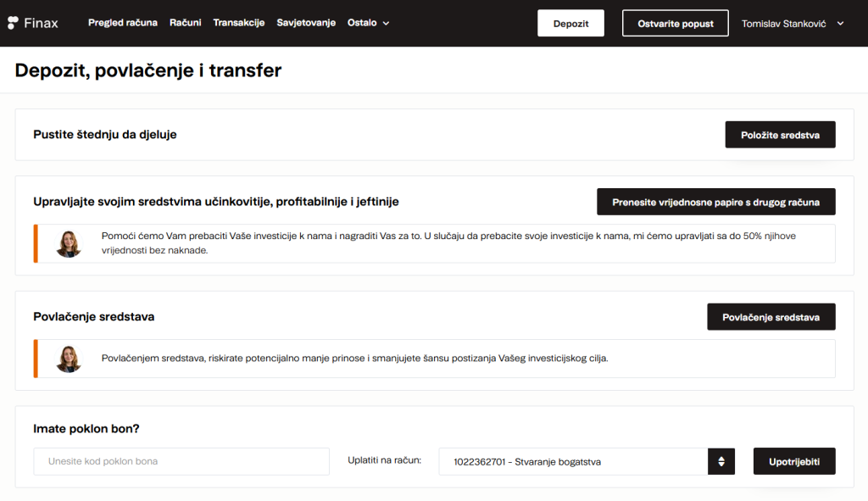Focus the gift voucher code input field

coord(181,461)
